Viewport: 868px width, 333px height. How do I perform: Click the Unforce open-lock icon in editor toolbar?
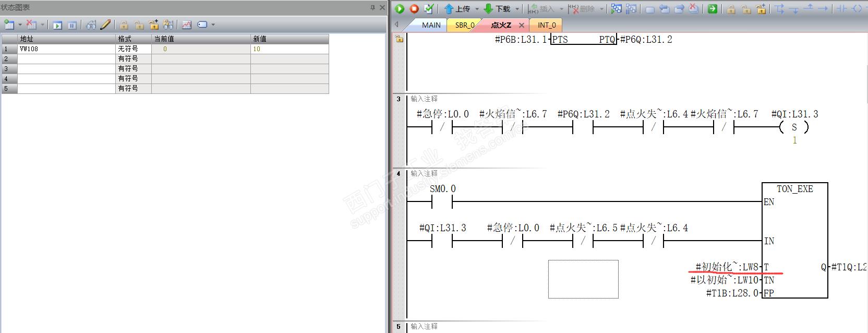tap(746, 9)
